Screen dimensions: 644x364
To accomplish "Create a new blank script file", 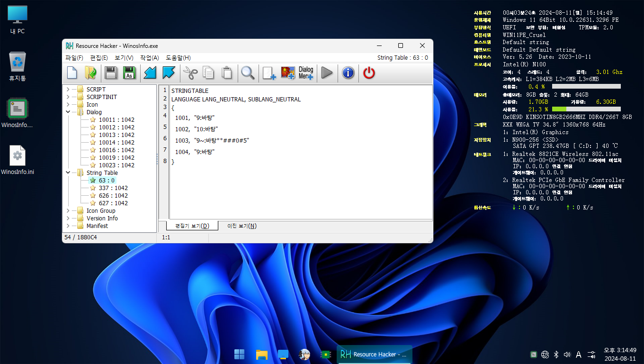I will click(x=72, y=73).
